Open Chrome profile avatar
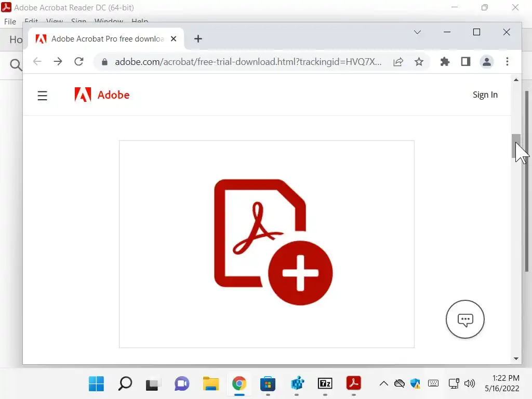Image resolution: width=532 pixels, height=399 pixels. (x=486, y=62)
